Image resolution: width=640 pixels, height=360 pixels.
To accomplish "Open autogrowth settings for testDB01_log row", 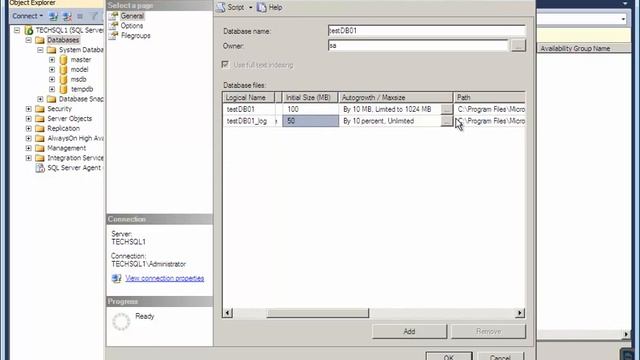I will (x=447, y=121).
